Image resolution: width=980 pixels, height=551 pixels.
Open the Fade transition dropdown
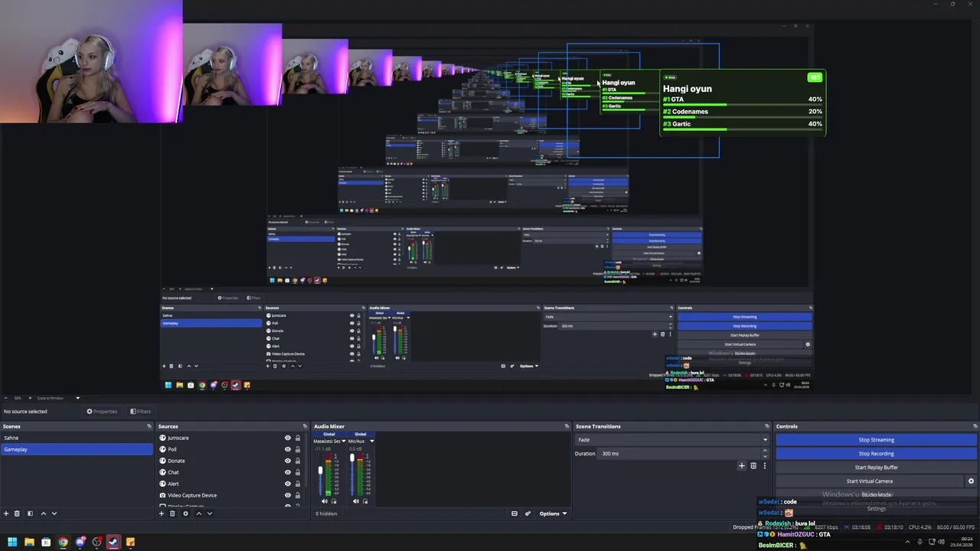click(671, 440)
